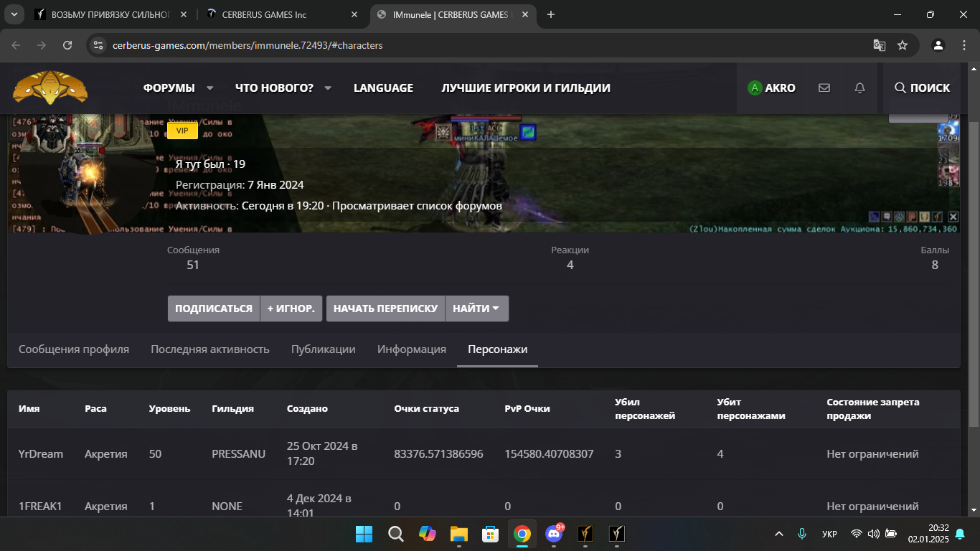Open the inbox envelope icon
This screenshot has width=980, height=551.
[x=824, y=88]
